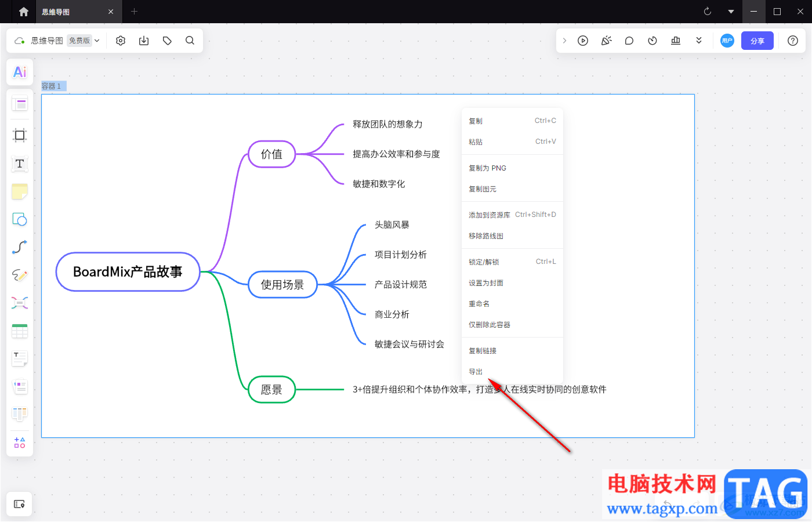The height and width of the screenshot is (522, 812).
Task: Click the 商业分析 node text
Action: click(x=392, y=314)
